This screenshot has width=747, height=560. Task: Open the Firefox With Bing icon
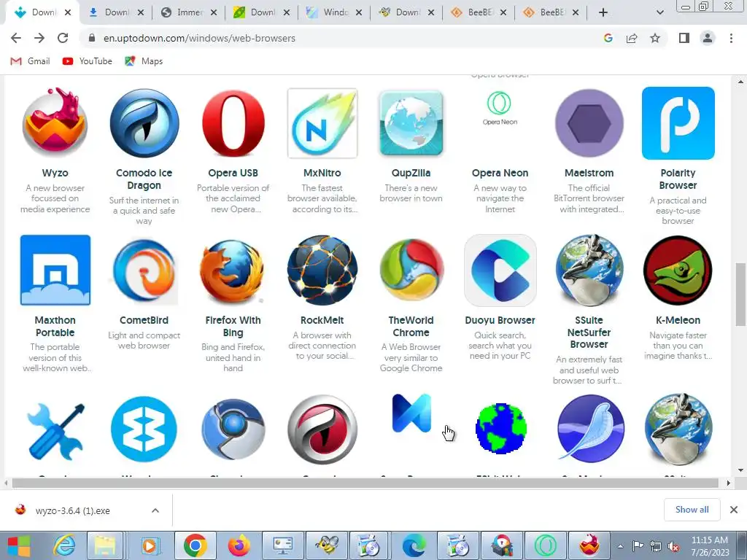pos(233,271)
